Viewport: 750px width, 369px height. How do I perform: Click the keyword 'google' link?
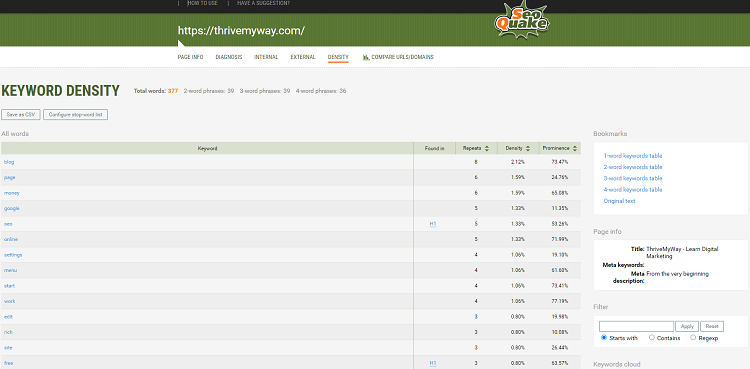pos(11,208)
